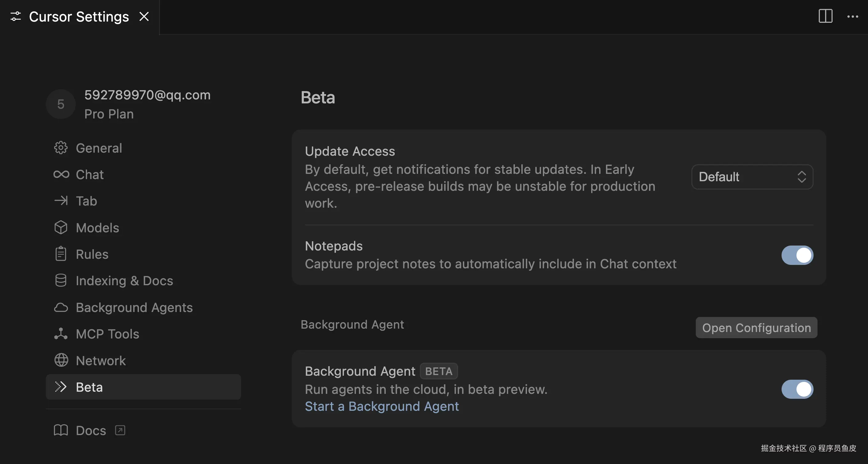The width and height of the screenshot is (868, 464).
Task: Turn off the Background Agent toggle
Action: point(797,390)
